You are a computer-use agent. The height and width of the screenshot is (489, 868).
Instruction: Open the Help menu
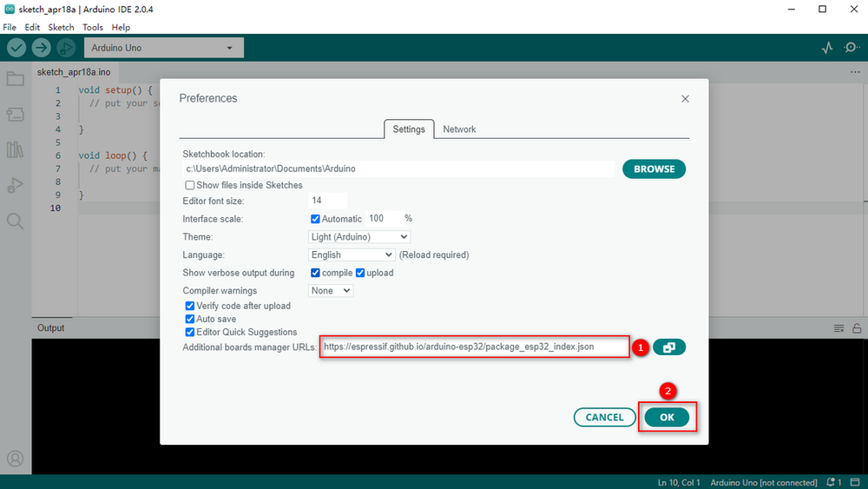click(x=121, y=27)
